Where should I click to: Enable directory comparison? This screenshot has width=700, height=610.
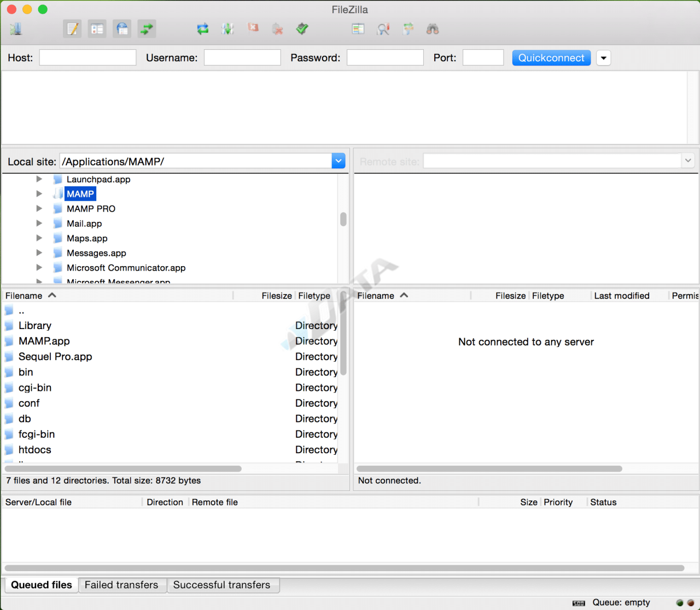[383, 29]
